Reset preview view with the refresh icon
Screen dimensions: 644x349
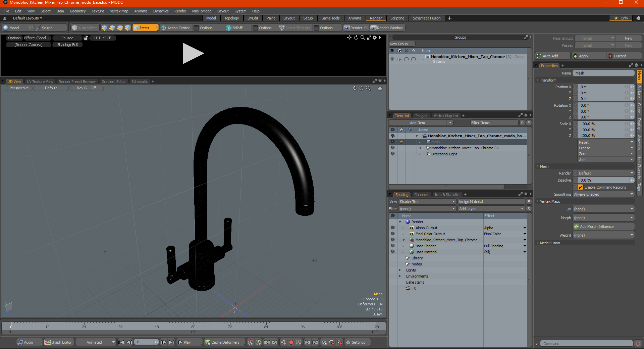pyautogui.click(x=356, y=38)
